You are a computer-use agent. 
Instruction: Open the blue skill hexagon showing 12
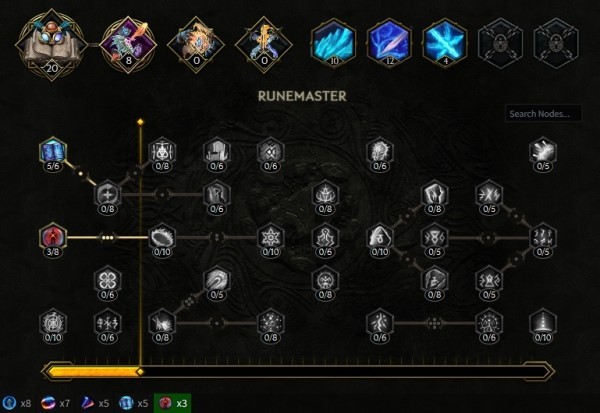(x=389, y=43)
